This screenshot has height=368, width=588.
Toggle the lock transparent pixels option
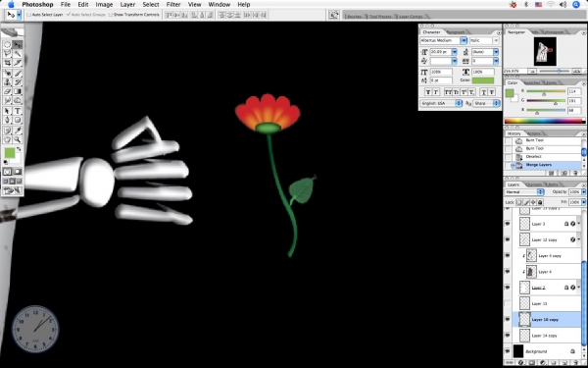(x=519, y=202)
